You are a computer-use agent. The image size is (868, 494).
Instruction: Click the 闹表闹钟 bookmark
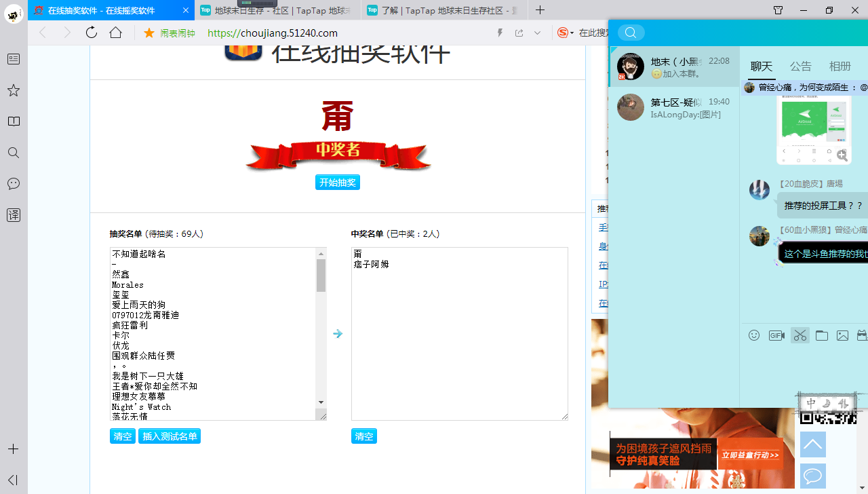[178, 33]
